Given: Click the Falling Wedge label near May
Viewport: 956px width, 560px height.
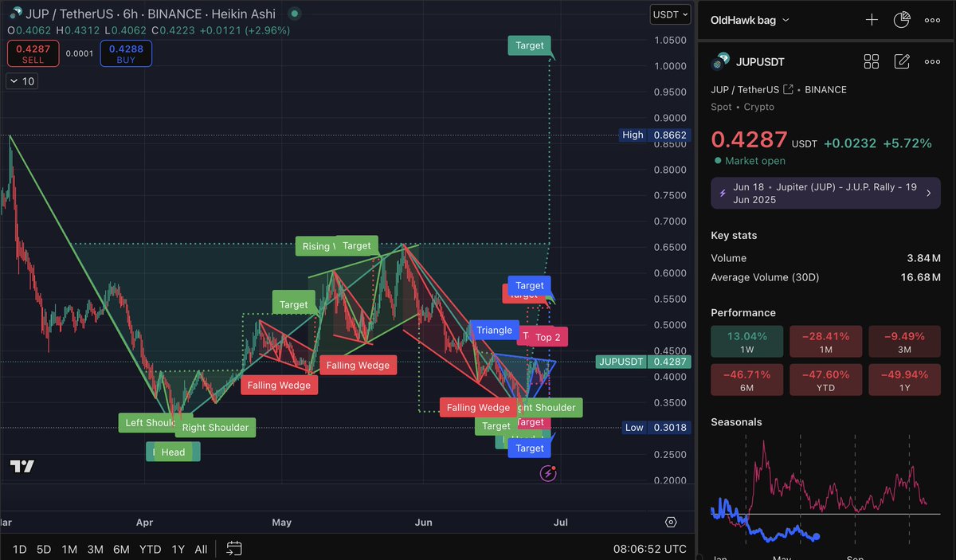Looking at the screenshot, I should point(358,365).
